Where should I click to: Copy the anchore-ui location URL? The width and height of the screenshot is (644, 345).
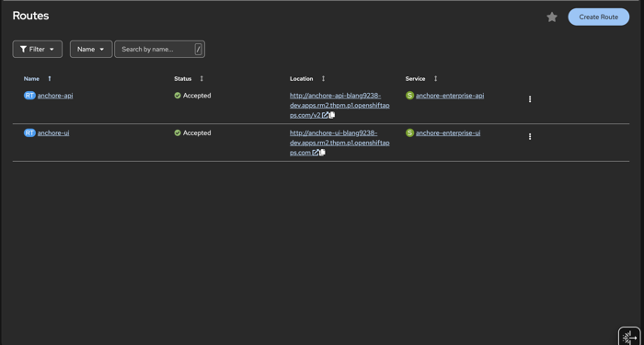click(x=322, y=153)
